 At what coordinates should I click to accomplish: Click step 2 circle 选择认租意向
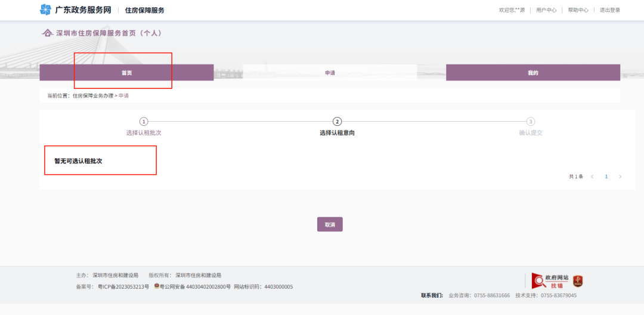(x=337, y=122)
